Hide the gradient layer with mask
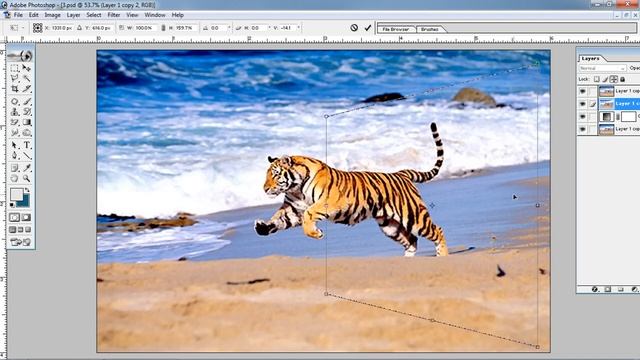The width and height of the screenshot is (640, 360). 582,117
